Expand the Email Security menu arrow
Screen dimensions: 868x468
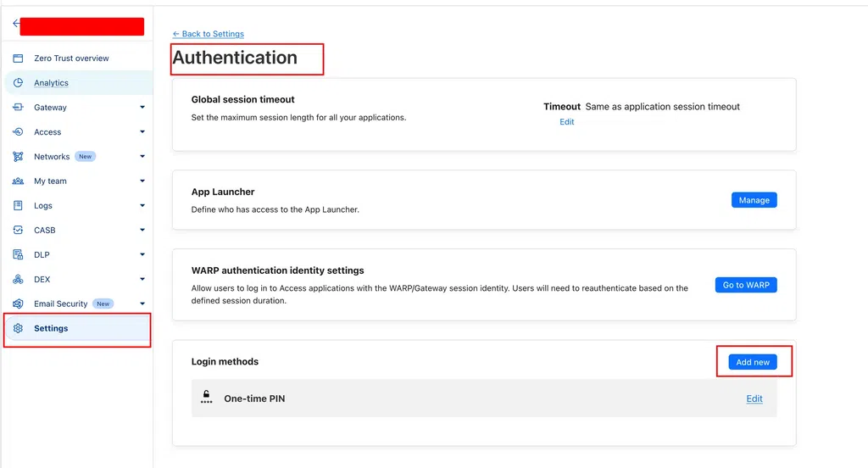[x=142, y=304]
